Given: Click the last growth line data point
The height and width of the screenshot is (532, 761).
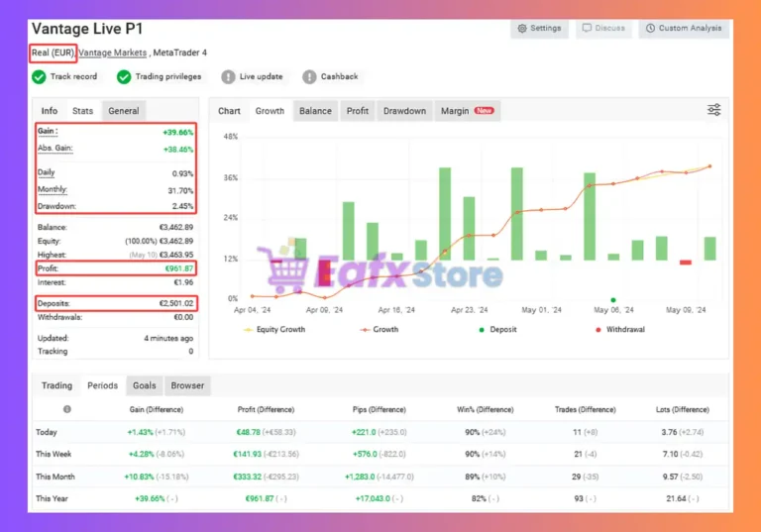Looking at the screenshot, I should point(709,166).
